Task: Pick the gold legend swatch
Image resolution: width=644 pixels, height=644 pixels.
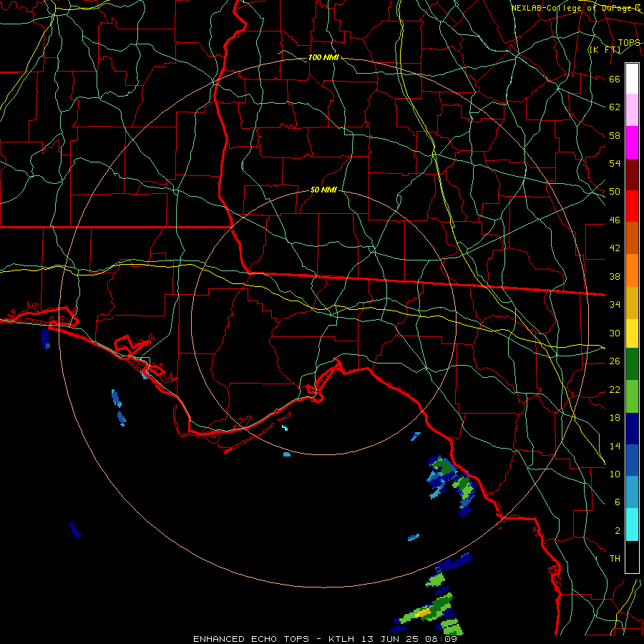Action: [x=632, y=303]
